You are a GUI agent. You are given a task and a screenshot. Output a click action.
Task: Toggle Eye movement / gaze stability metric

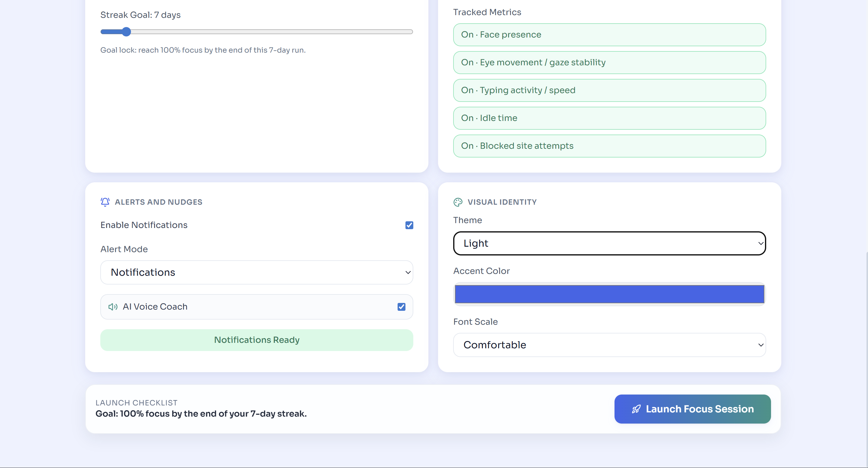click(609, 62)
